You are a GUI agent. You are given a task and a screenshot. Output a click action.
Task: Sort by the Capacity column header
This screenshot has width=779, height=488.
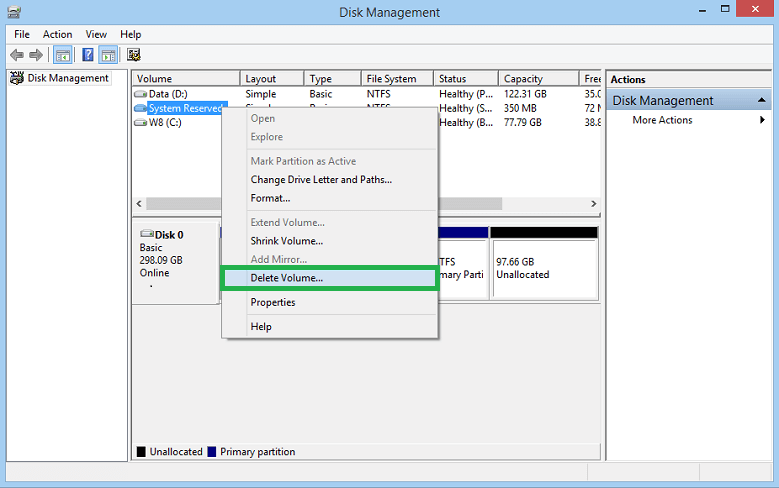(539, 79)
